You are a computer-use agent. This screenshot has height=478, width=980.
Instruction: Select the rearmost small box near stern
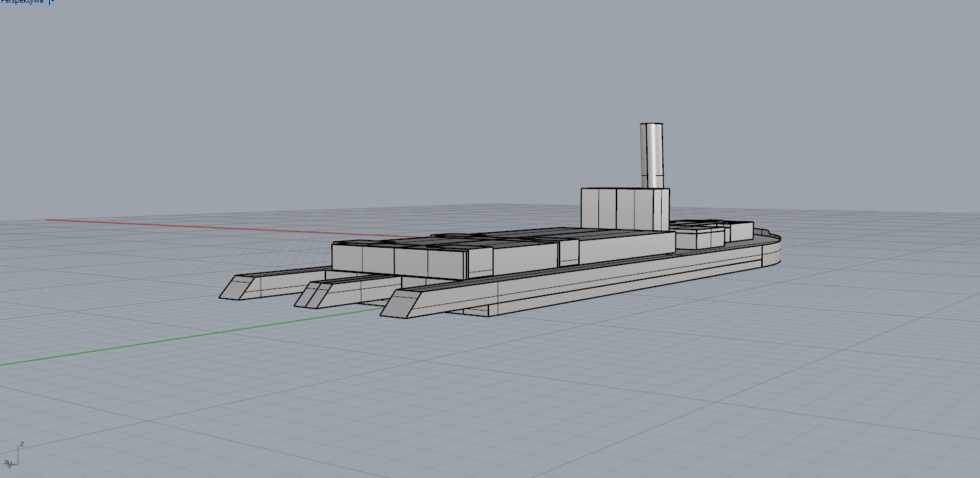(741, 231)
